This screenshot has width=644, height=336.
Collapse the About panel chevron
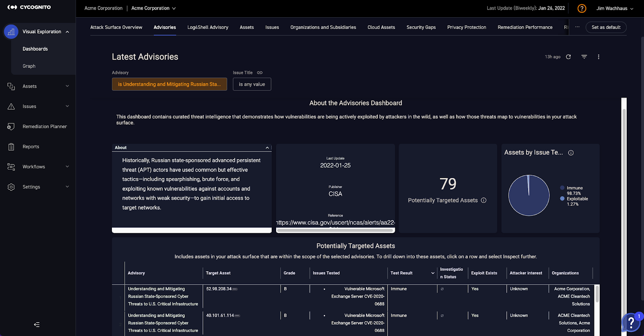(x=267, y=148)
